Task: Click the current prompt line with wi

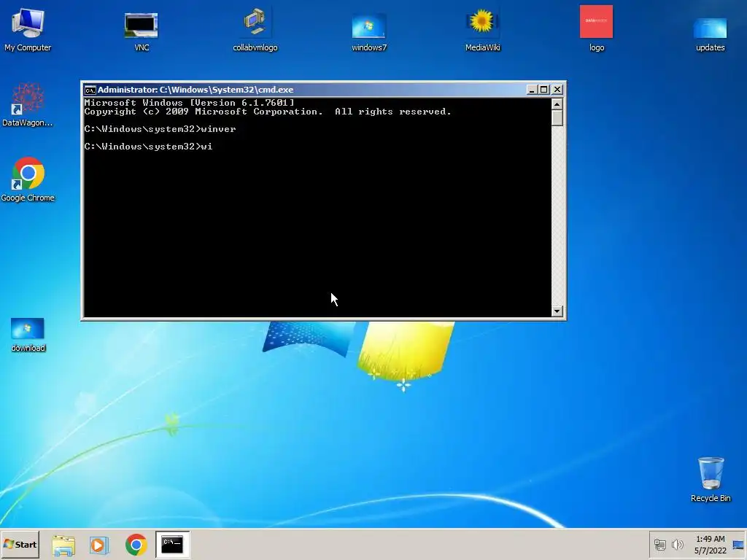Action: (x=148, y=146)
